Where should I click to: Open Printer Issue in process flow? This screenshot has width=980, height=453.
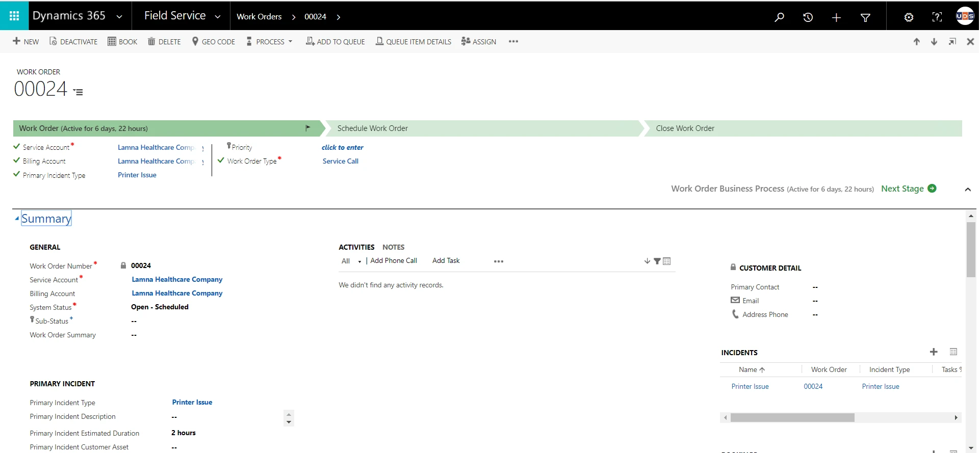tap(137, 175)
